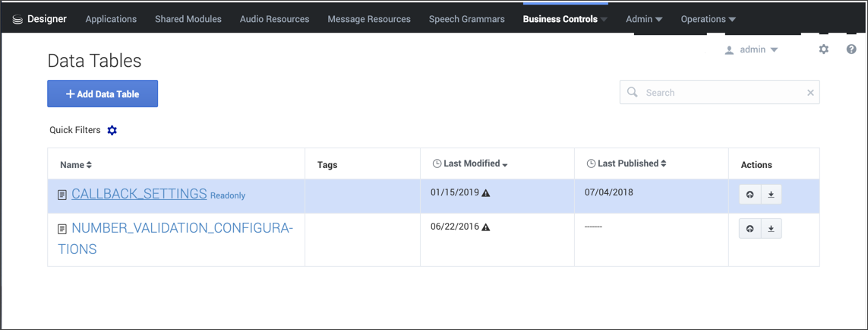Expand the Business Controls dropdown menu
The height and width of the screenshot is (330, 868).
[x=565, y=19]
